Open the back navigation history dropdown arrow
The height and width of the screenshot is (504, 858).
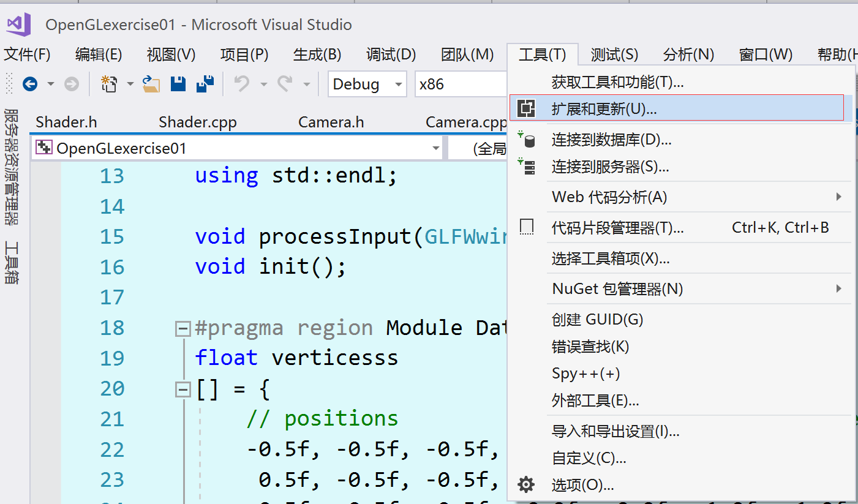click(51, 84)
